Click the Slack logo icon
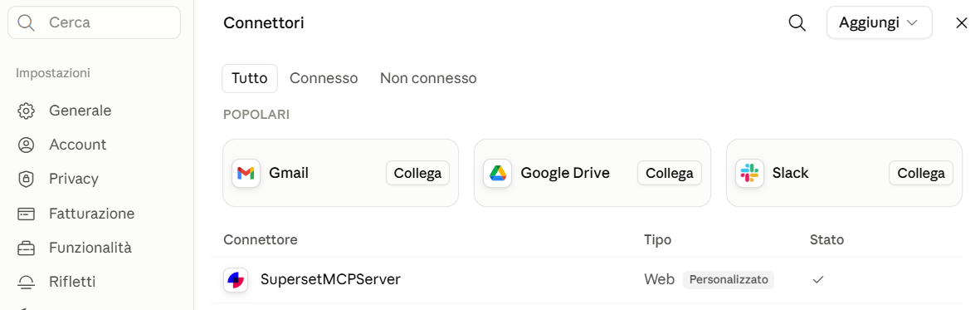Viewport: 980px width, 310px height. (x=749, y=174)
